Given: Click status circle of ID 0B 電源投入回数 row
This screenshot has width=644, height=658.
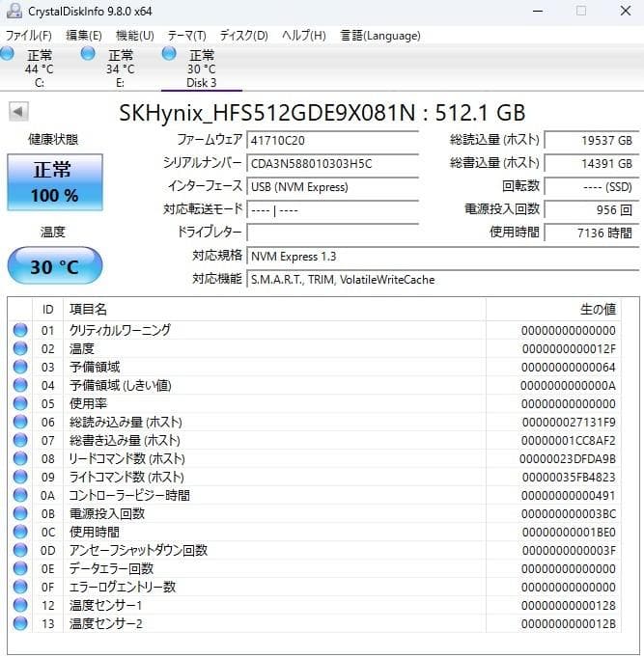Looking at the screenshot, I should 20,513.
